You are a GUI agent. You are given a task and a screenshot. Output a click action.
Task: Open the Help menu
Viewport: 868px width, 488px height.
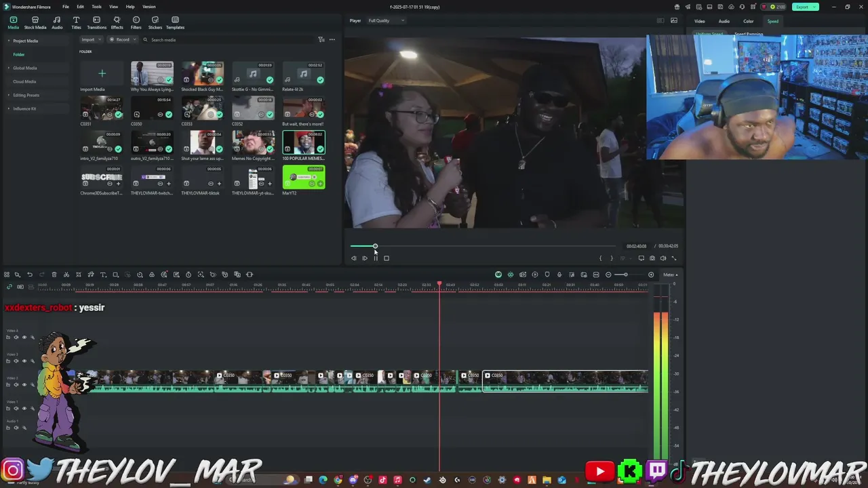coord(130,7)
